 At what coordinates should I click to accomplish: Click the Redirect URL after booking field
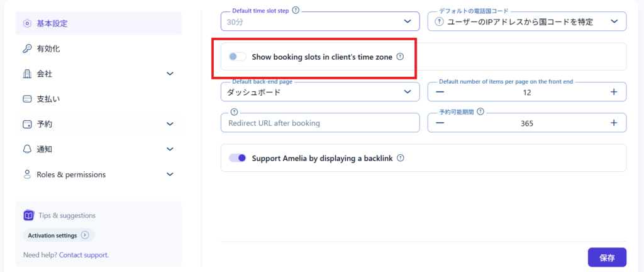(x=319, y=123)
